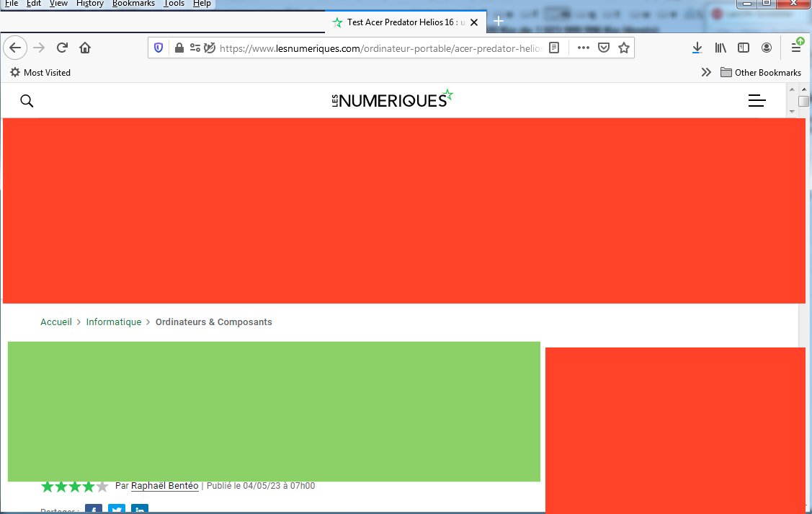The image size is (812, 514).
Task: Share article on Facebook
Action: coord(94,509)
